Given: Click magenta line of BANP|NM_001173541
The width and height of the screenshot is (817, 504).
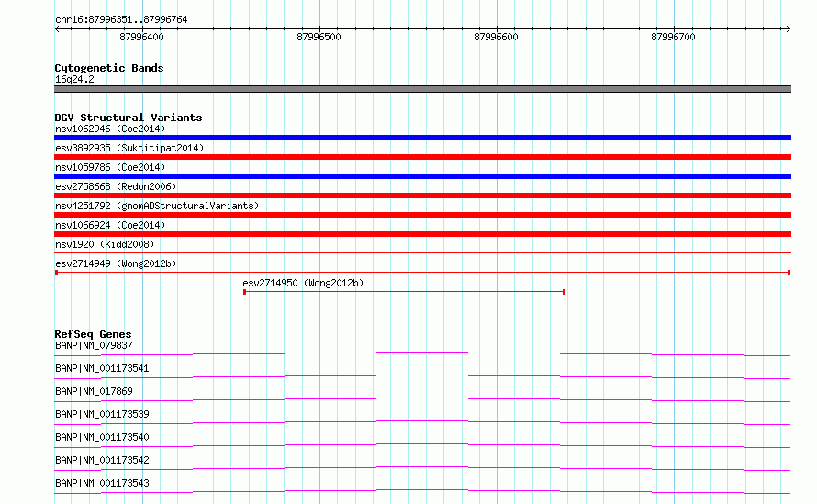Looking at the screenshot, I should (x=422, y=376).
